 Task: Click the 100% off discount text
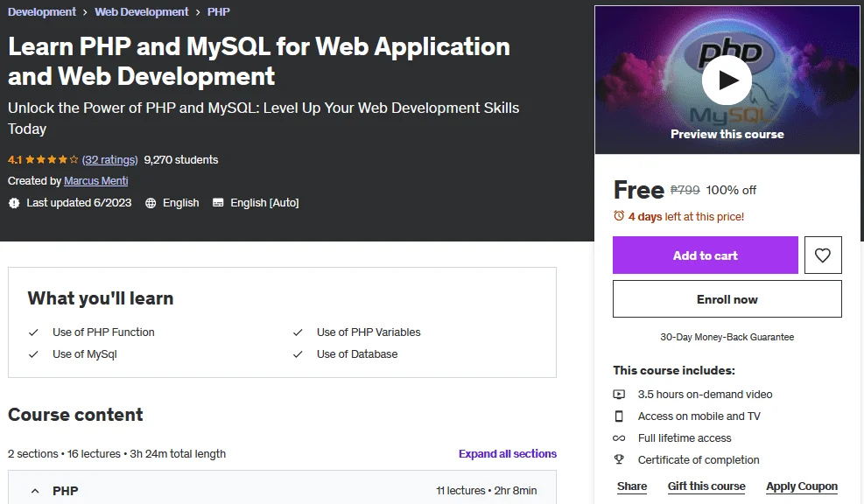point(731,190)
